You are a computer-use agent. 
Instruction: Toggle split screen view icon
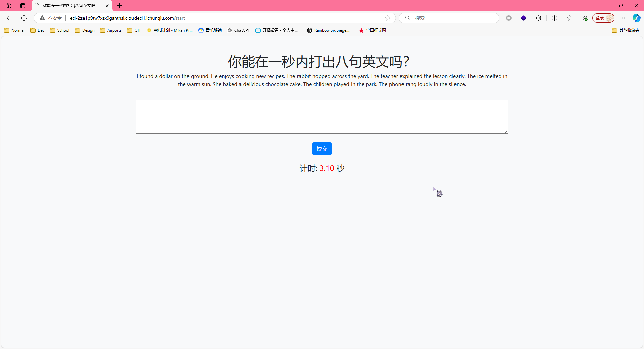pyautogui.click(x=554, y=18)
